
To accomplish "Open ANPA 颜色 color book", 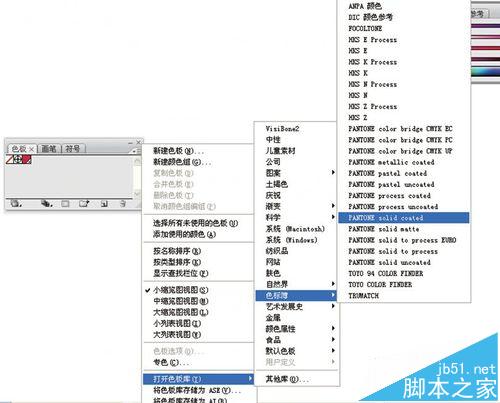I will coord(365,6).
